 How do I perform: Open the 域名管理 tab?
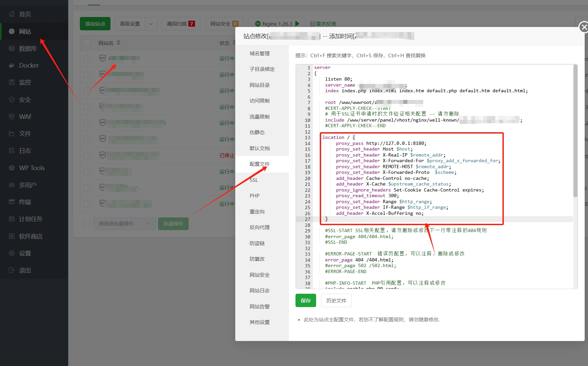(x=260, y=53)
